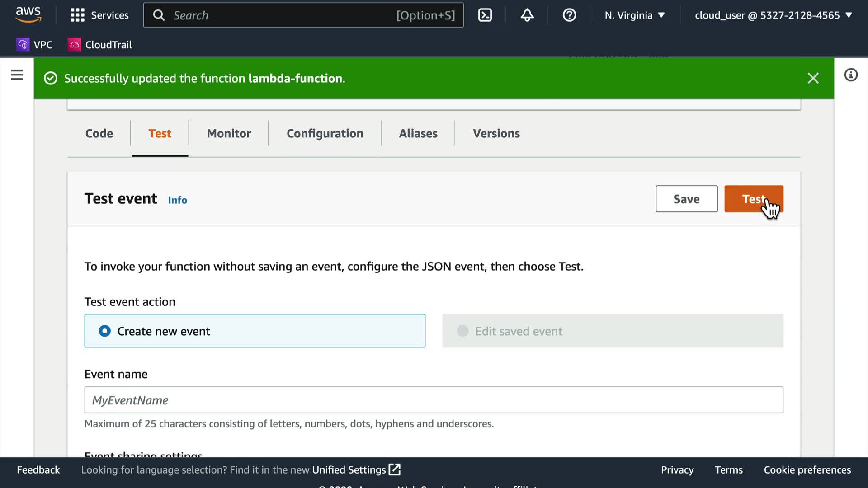Open the cloud_user account dropdown
Viewport: 868px width, 488px height.
(773, 15)
